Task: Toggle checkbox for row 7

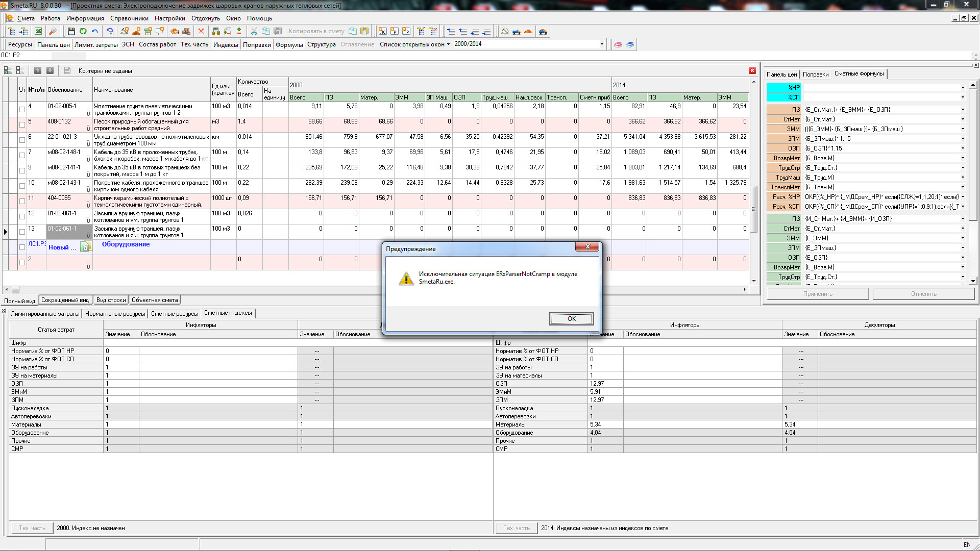Action: [22, 155]
